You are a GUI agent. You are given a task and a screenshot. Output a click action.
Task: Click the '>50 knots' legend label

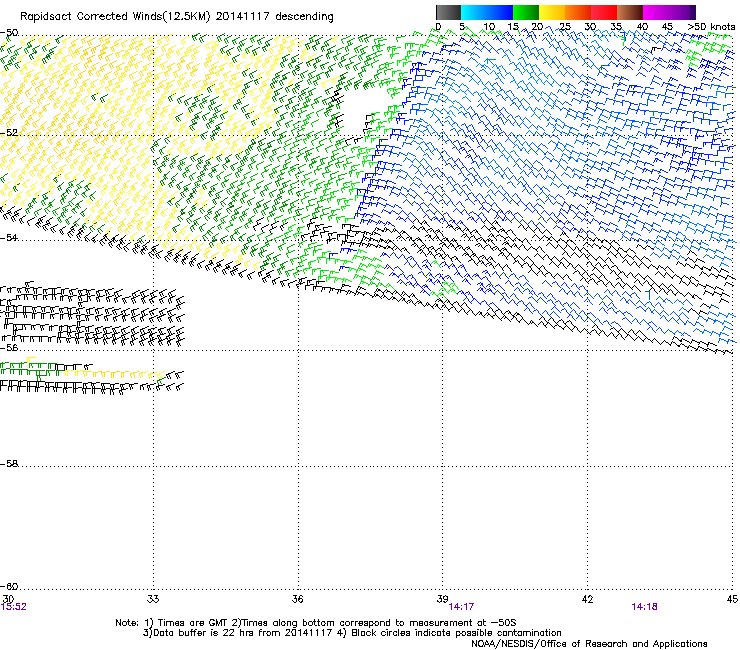pyautogui.click(x=712, y=27)
